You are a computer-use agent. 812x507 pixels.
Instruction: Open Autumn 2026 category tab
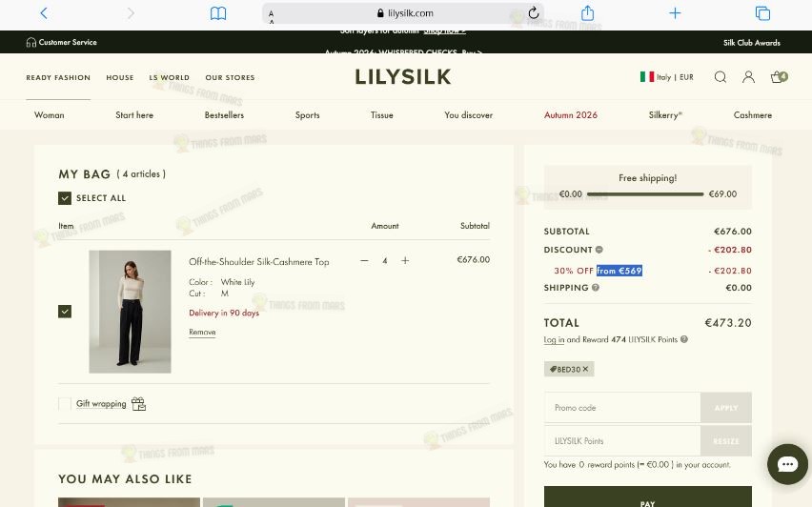(571, 115)
